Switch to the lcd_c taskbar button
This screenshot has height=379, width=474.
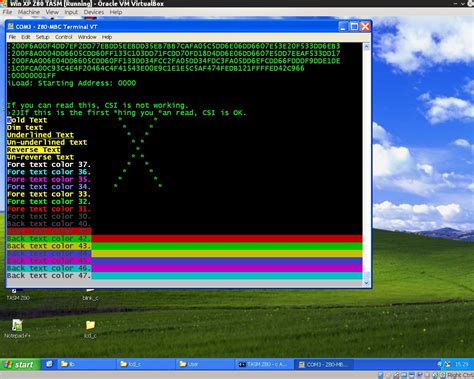click(x=145, y=364)
